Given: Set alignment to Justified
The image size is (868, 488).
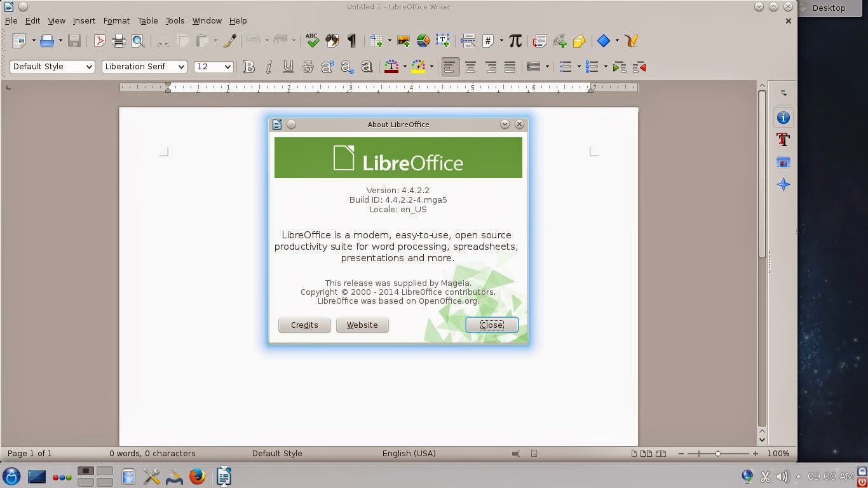Looking at the screenshot, I should coord(510,67).
